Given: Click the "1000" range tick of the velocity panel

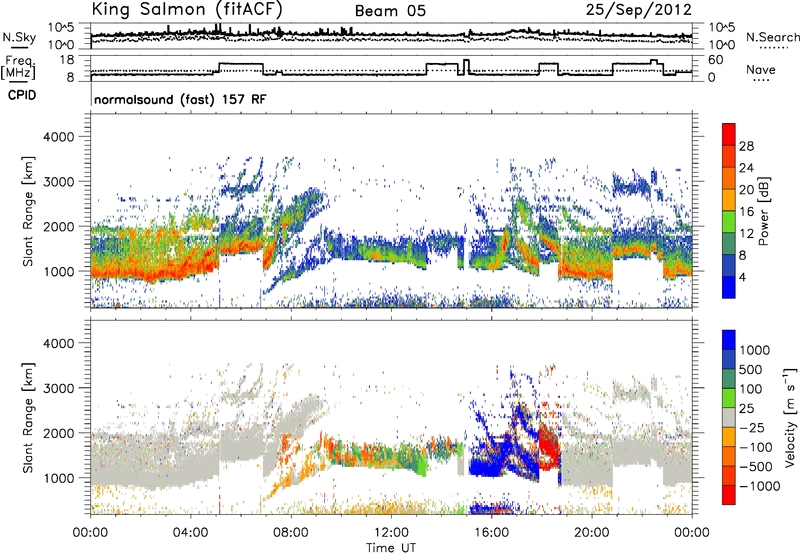Looking at the screenshot, I should 58,478.
